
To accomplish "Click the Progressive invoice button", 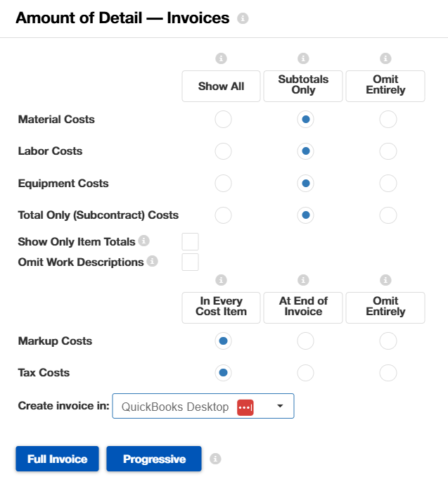I will coord(154,459).
